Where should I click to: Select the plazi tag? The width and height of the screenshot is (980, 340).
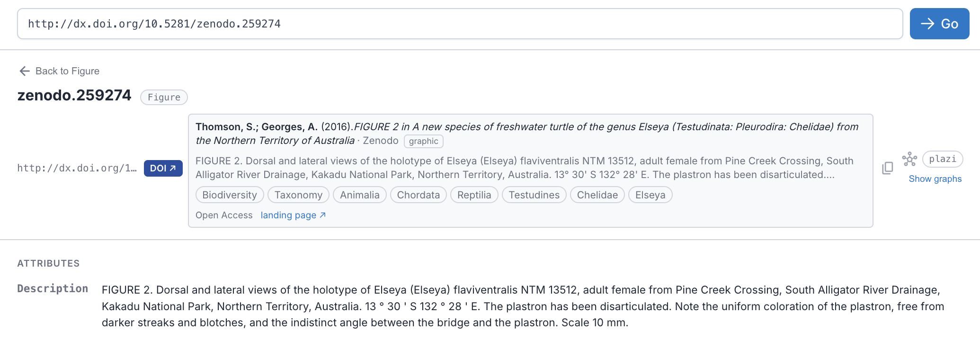pyautogui.click(x=943, y=159)
